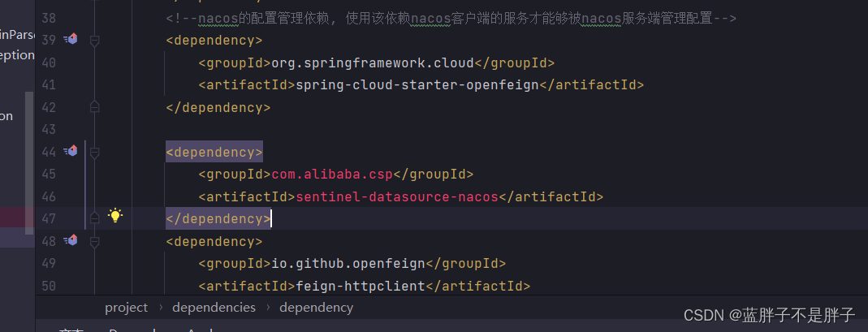The height and width of the screenshot is (332, 868).
Task: Click the nacos comment on line 38
Action: pyautogui.click(x=451, y=19)
